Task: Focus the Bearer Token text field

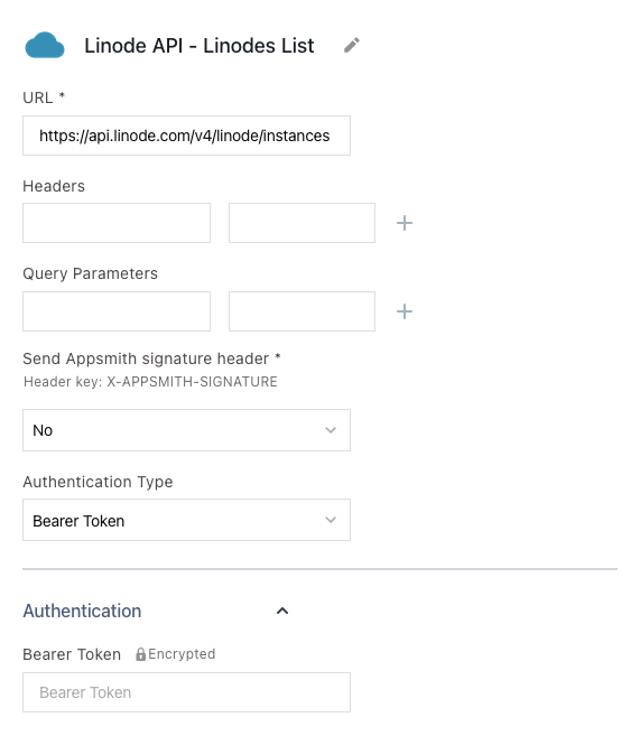Action: pos(186,692)
